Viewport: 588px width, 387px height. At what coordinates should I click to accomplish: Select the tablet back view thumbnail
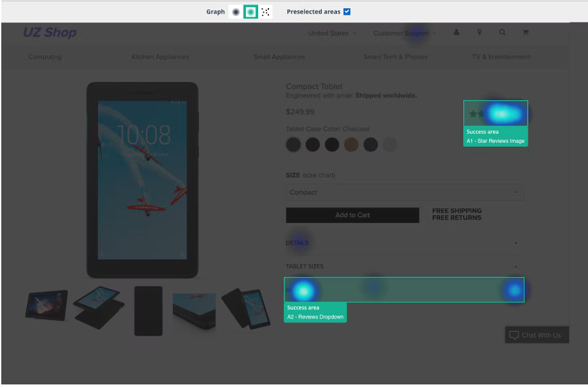(x=149, y=311)
